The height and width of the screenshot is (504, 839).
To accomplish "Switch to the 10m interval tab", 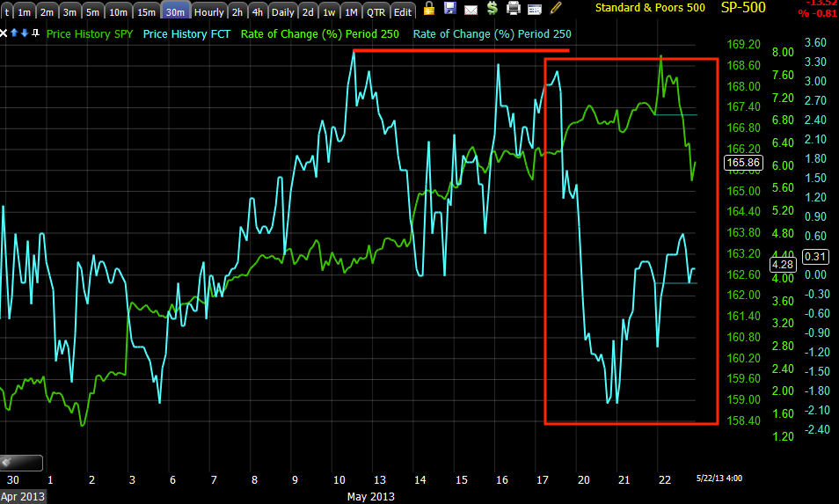I will pos(118,11).
